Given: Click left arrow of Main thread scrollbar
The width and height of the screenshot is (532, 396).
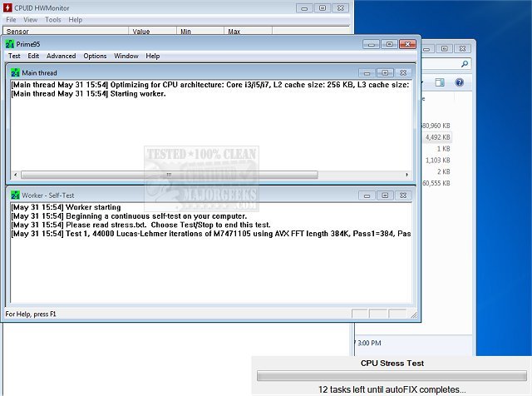Looking at the screenshot, I should (15, 175).
